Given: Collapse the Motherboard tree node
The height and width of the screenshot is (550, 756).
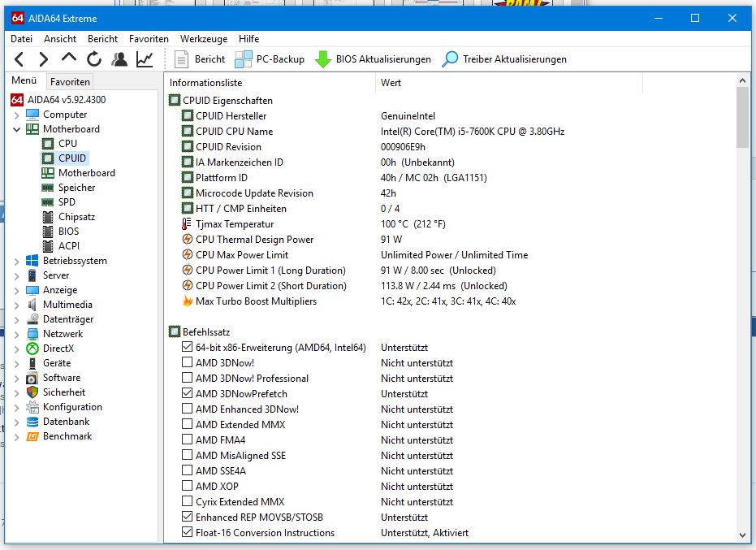Looking at the screenshot, I should pyautogui.click(x=17, y=129).
